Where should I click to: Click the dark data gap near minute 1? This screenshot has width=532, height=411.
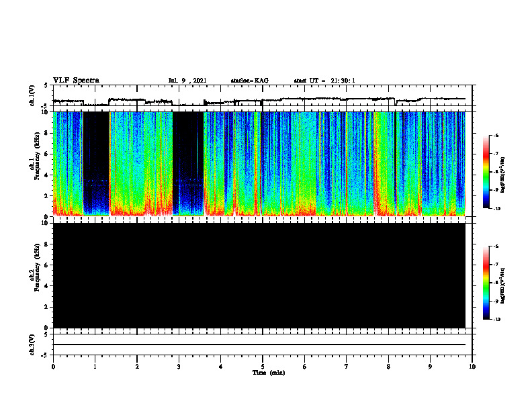click(x=96, y=164)
